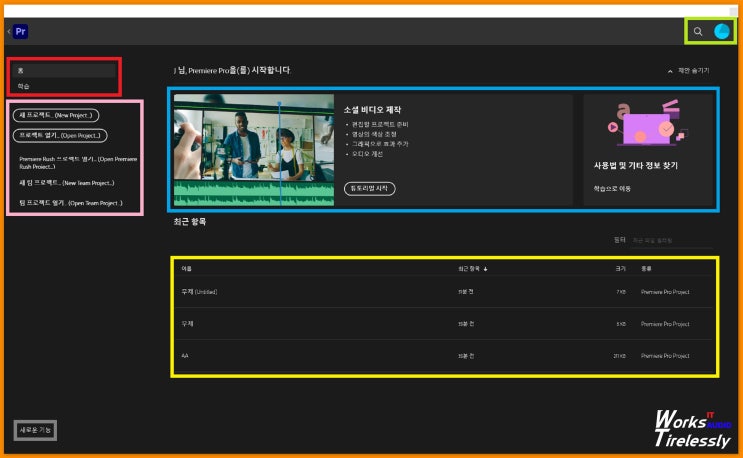The image size is (743, 458).
Task: Toggle sort arrow on 최근 항목 column
Action: click(485, 269)
